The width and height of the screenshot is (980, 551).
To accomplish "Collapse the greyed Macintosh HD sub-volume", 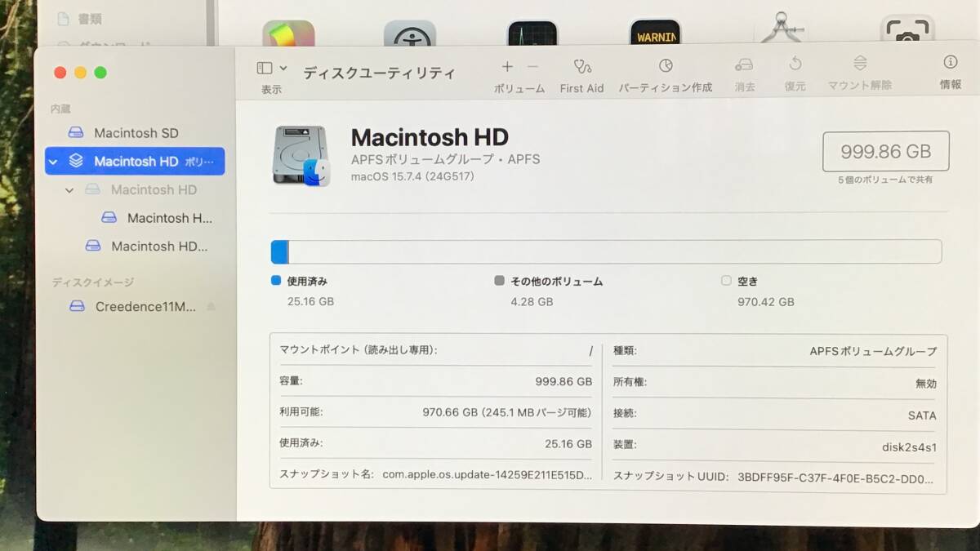I will (69, 190).
